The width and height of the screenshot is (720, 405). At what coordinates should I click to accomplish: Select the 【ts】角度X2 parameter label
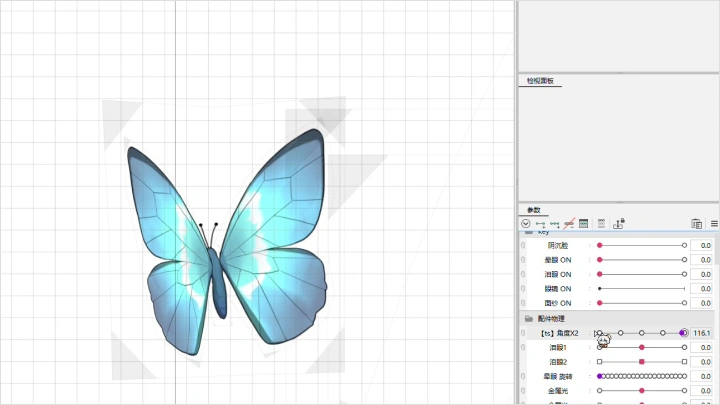click(x=559, y=333)
